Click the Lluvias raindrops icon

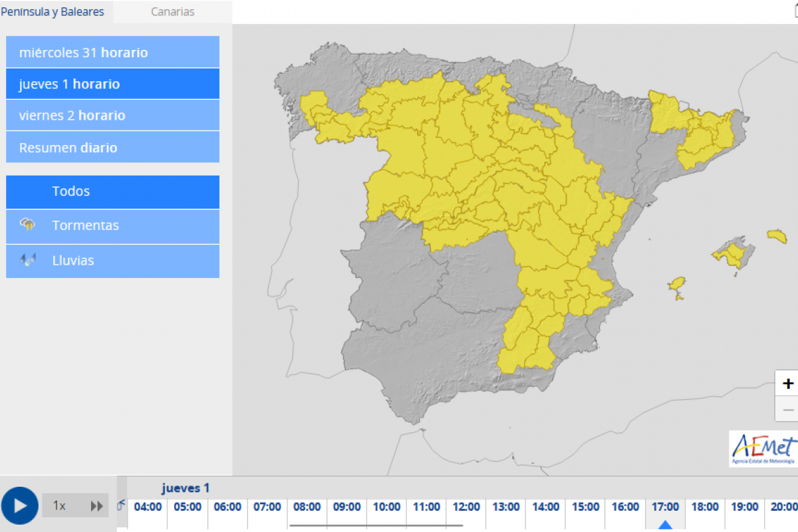[x=28, y=260]
